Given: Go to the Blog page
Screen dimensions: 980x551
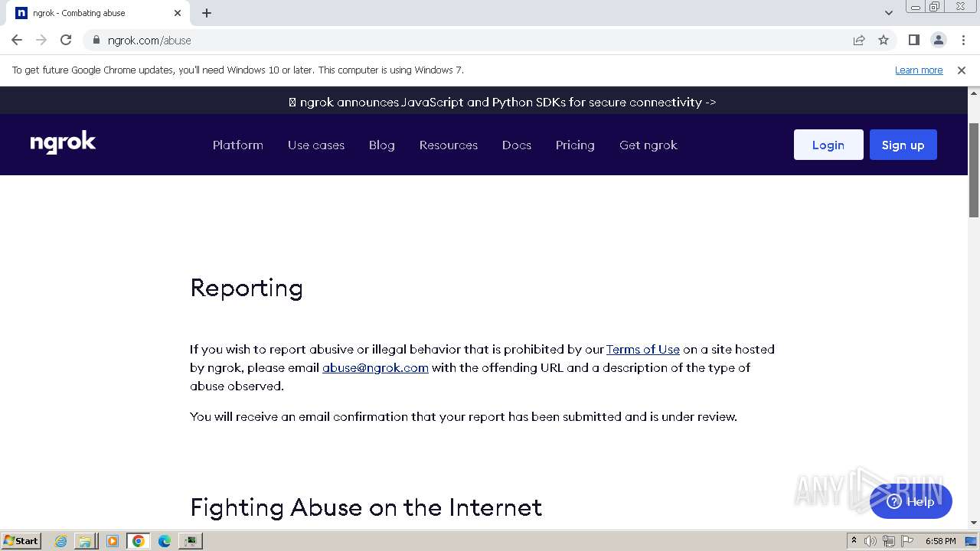Looking at the screenshot, I should coord(382,145).
